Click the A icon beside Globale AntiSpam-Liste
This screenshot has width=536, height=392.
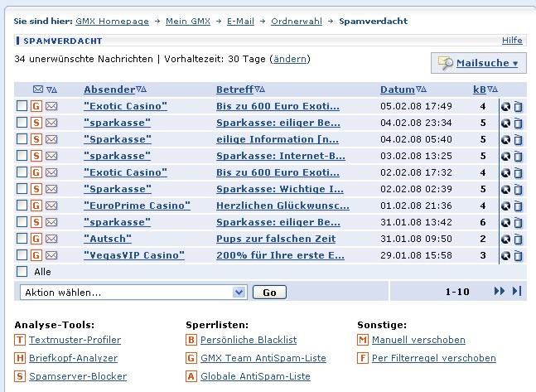point(191,376)
